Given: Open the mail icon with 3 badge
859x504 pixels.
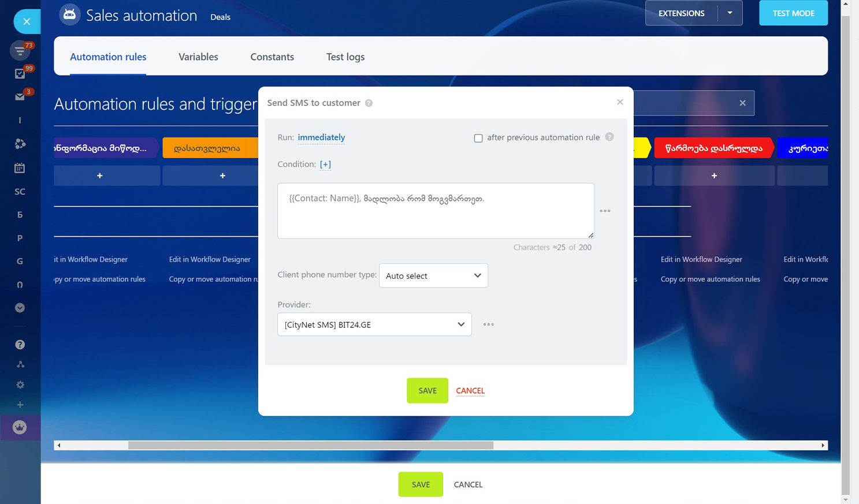Looking at the screenshot, I should tap(20, 97).
